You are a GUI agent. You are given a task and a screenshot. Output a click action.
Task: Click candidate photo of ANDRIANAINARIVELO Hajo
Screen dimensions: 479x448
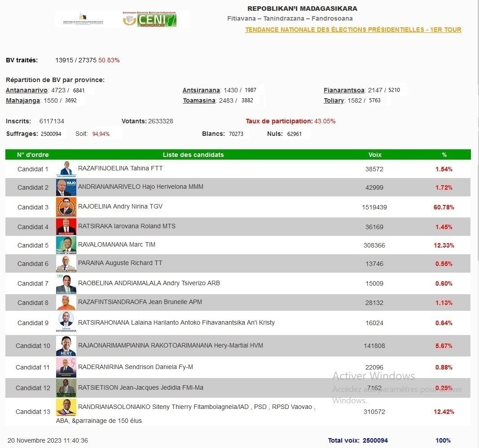click(x=66, y=187)
